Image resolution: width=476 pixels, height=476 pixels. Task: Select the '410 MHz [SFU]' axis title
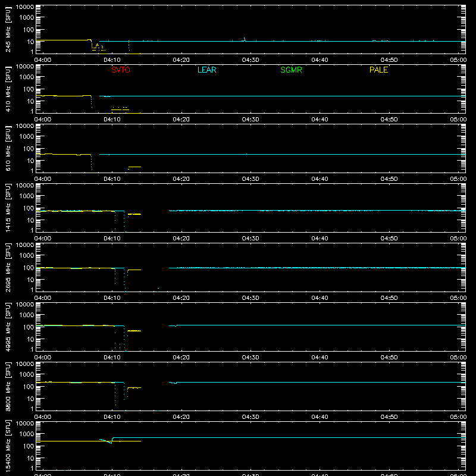click(8, 89)
